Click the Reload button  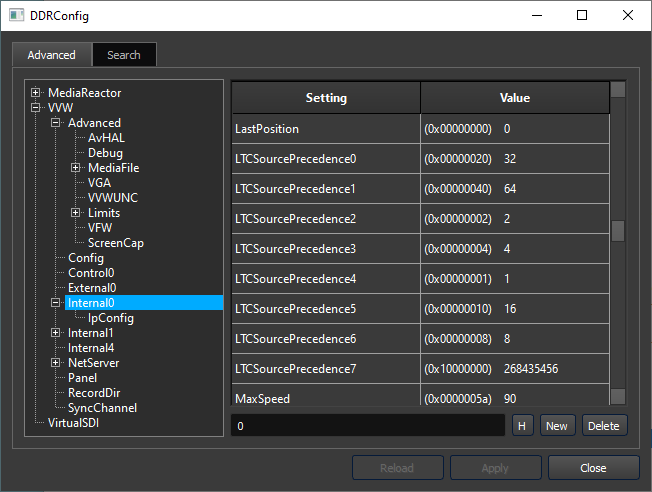[x=398, y=468]
